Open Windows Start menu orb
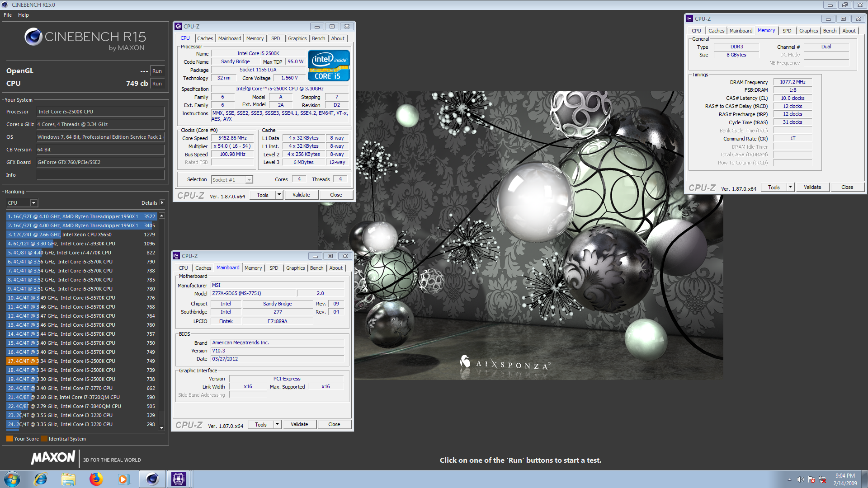The width and height of the screenshot is (868, 488). (12, 479)
